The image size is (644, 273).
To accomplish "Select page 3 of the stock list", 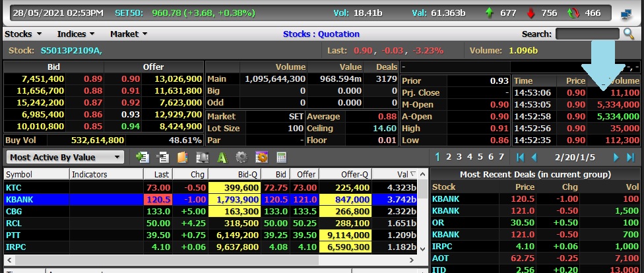I will pyautogui.click(x=459, y=156).
